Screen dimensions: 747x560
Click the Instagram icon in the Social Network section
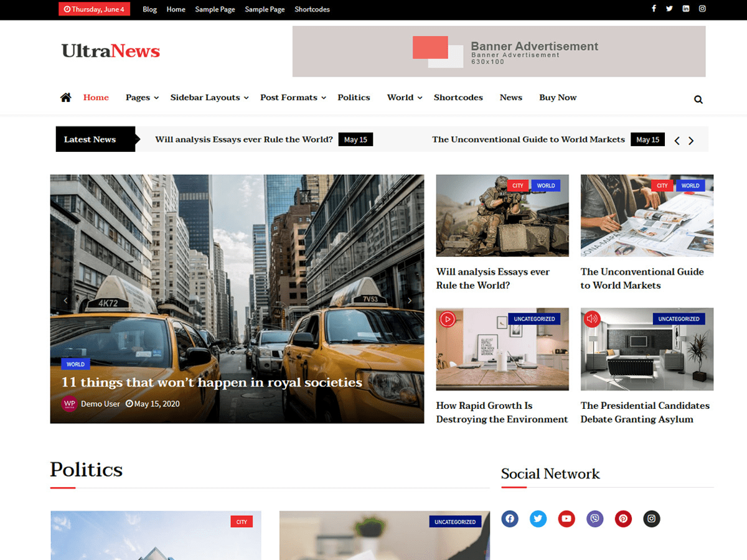click(x=651, y=518)
